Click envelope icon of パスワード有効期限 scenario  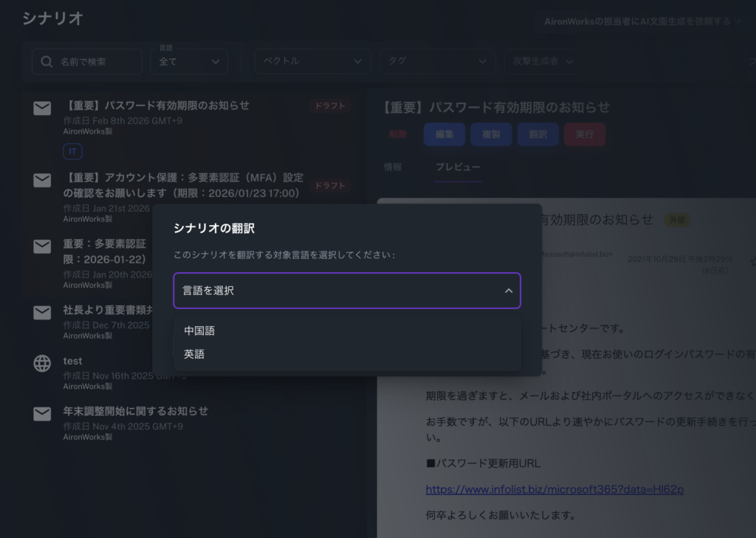(42, 108)
